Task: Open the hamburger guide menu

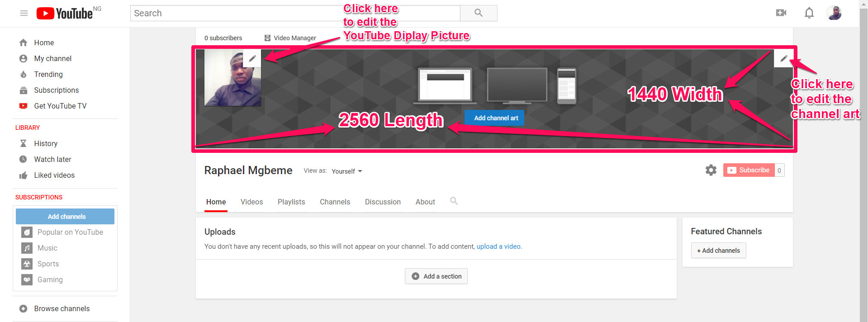Action: pos(24,13)
